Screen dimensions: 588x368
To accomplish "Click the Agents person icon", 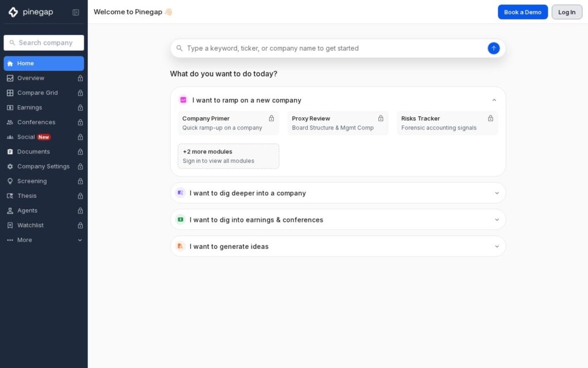I will click(10, 210).
